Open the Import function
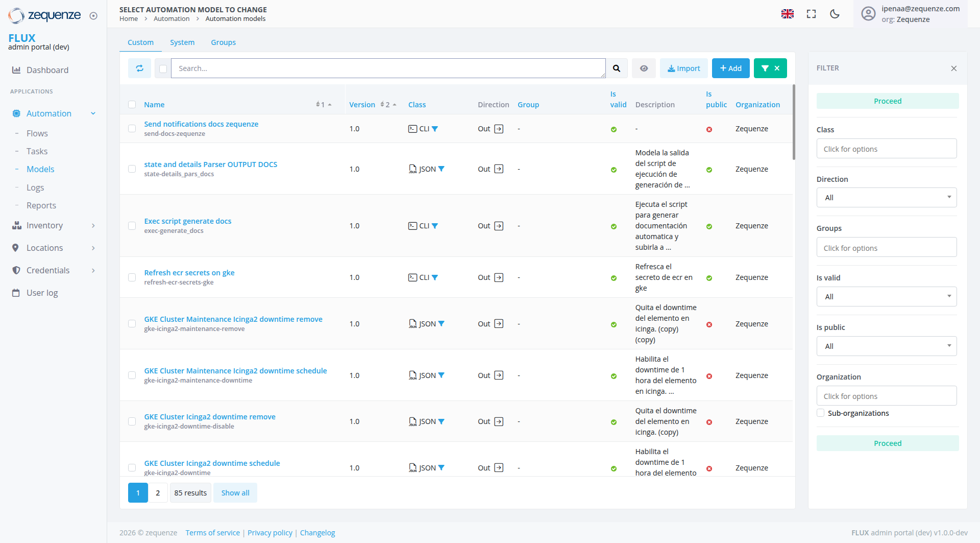 coord(683,68)
